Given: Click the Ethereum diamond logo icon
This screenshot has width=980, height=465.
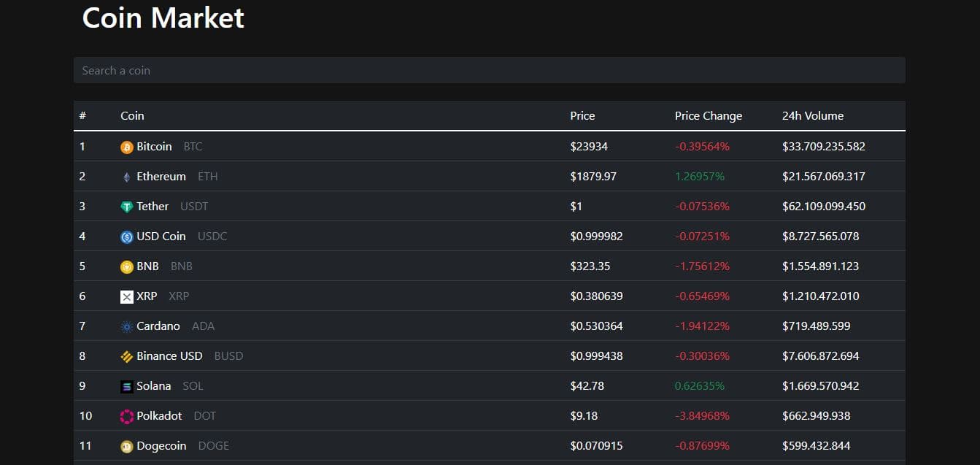Looking at the screenshot, I should click(x=127, y=177).
